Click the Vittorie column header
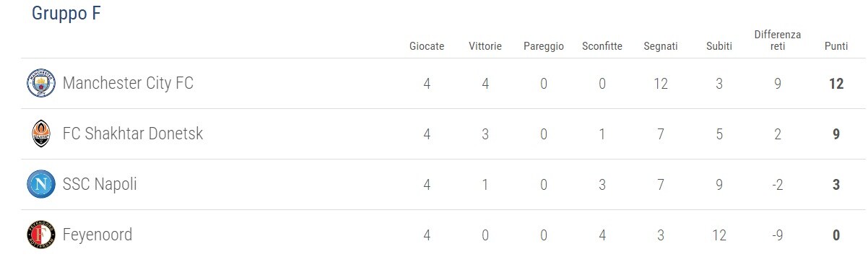Screen dimensions: 868x262 click(x=485, y=46)
